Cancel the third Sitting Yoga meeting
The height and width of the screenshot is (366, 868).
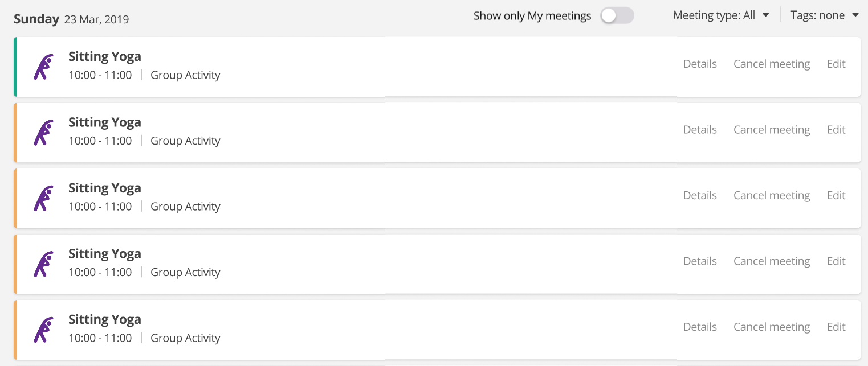pyautogui.click(x=772, y=196)
